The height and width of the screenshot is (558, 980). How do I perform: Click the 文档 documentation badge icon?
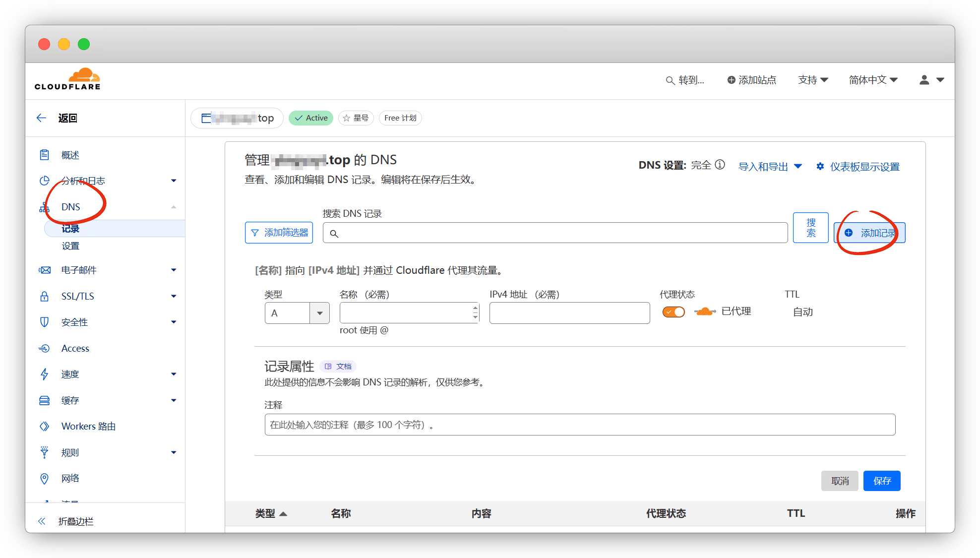point(328,367)
